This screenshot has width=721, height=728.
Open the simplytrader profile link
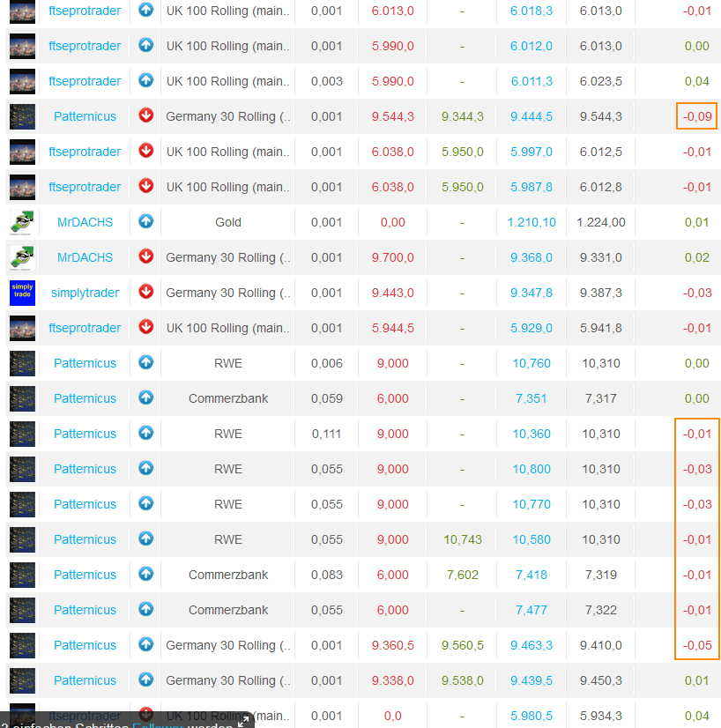pyautogui.click(x=85, y=293)
